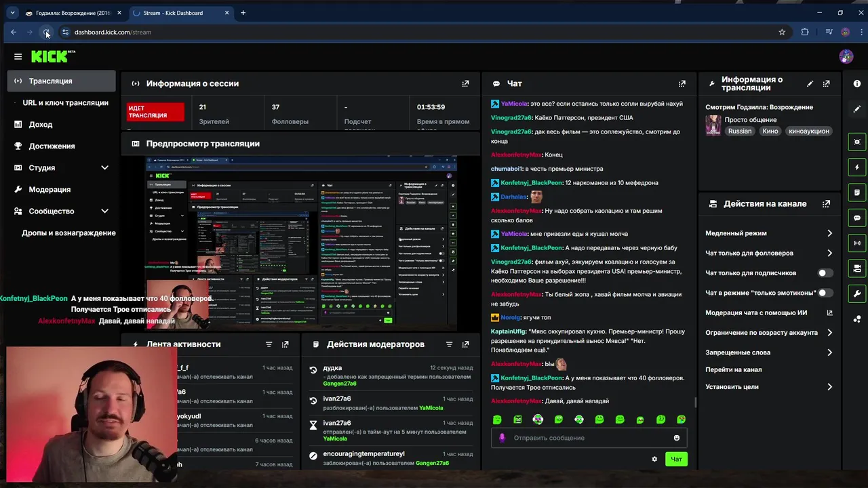Toggle the stream preview icon in right sidebar

point(857,142)
